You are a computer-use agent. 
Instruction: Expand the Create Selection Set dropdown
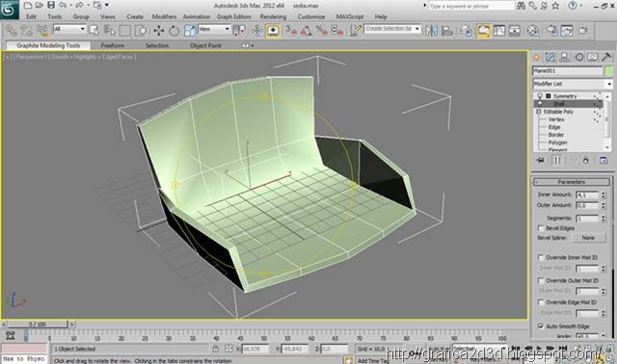tap(392, 29)
